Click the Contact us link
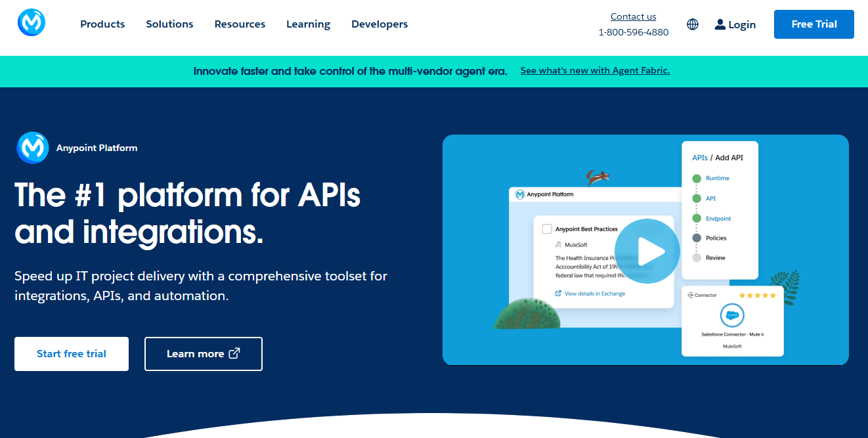 633,17
